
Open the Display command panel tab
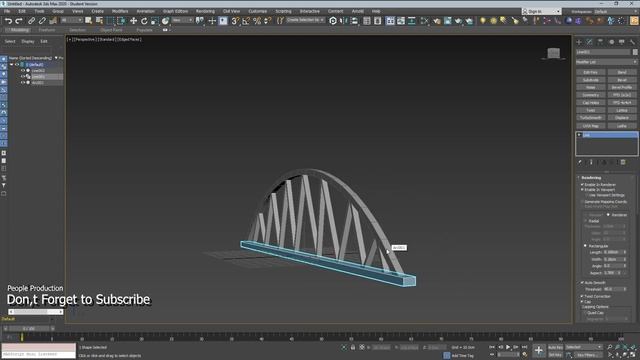coord(622,42)
